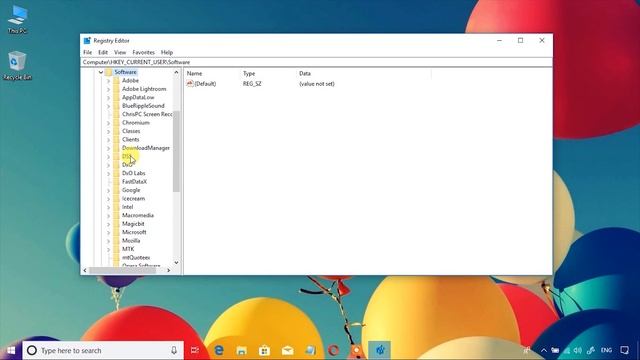
Task: Expand the Adobe key
Action: [108, 81]
